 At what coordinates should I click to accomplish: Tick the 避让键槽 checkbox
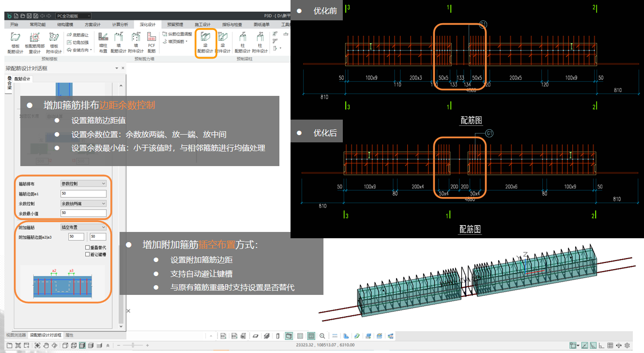(87, 254)
